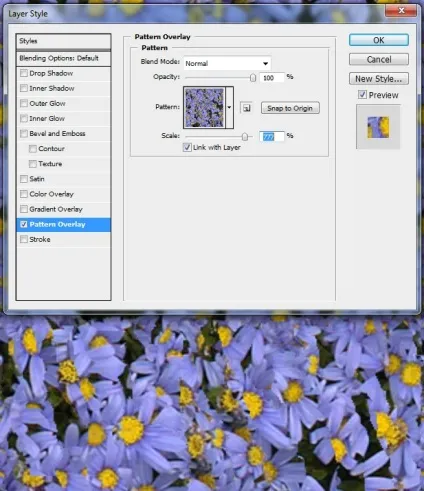The image size is (424, 491).
Task: Click the Opacity slider handle
Action: [253, 78]
